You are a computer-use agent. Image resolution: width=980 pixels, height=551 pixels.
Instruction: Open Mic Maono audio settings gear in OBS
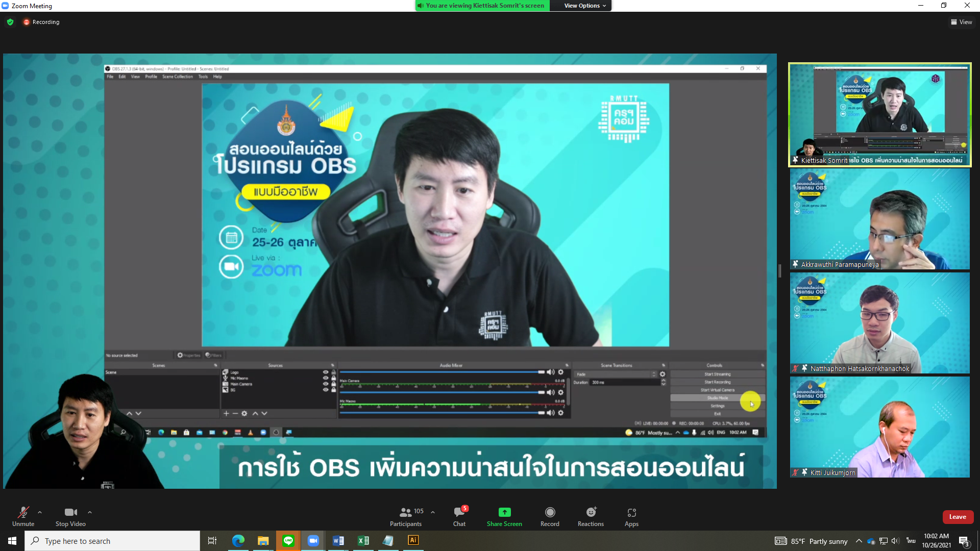click(560, 413)
